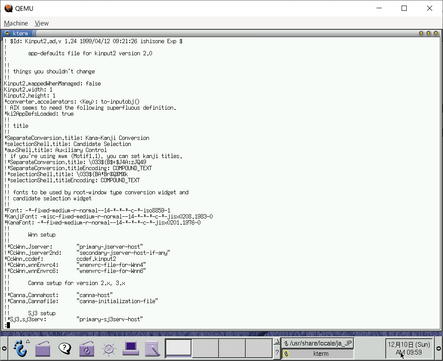The image size is (443, 361).
Task: Click the small question mark button beside the pager
Action: [277, 353]
